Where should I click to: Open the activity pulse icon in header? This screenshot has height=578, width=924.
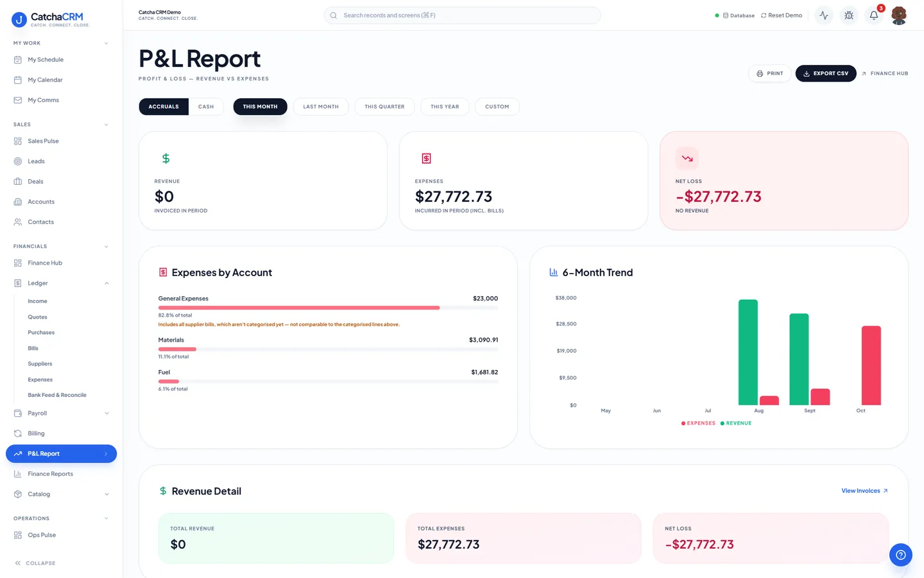click(824, 15)
